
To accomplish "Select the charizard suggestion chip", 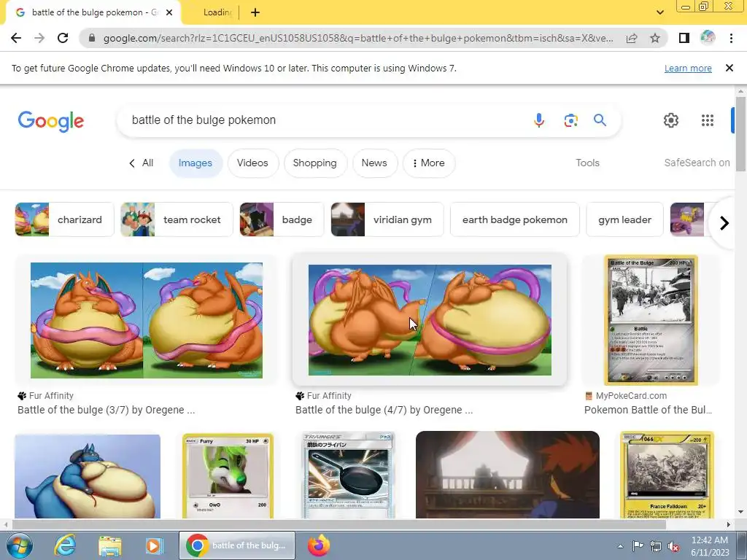I will (x=64, y=219).
